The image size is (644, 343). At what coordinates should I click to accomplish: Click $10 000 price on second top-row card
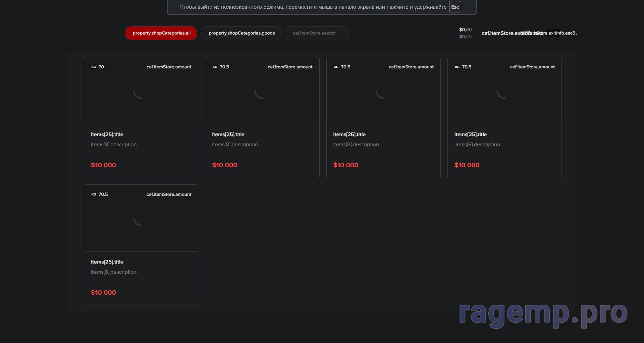224,165
